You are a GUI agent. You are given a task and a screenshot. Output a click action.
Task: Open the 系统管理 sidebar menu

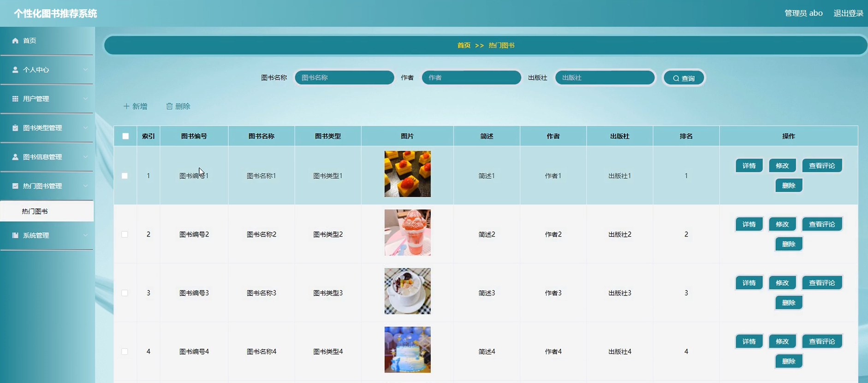coord(47,235)
